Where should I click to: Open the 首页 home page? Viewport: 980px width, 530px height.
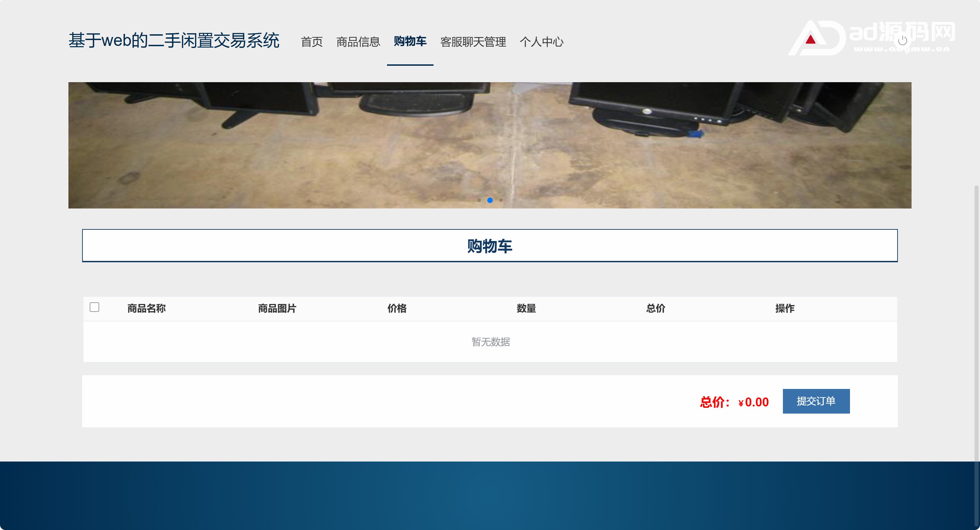312,41
